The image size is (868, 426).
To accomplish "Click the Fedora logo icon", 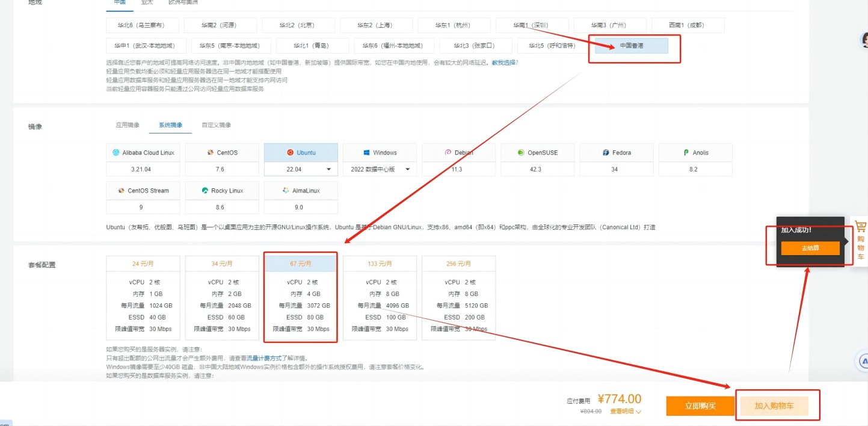I will 606,153.
